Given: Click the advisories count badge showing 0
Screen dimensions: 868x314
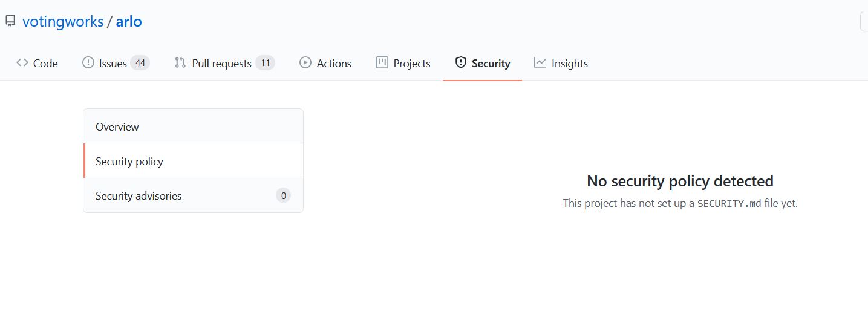Looking at the screenshot, I should coord(283,195).
